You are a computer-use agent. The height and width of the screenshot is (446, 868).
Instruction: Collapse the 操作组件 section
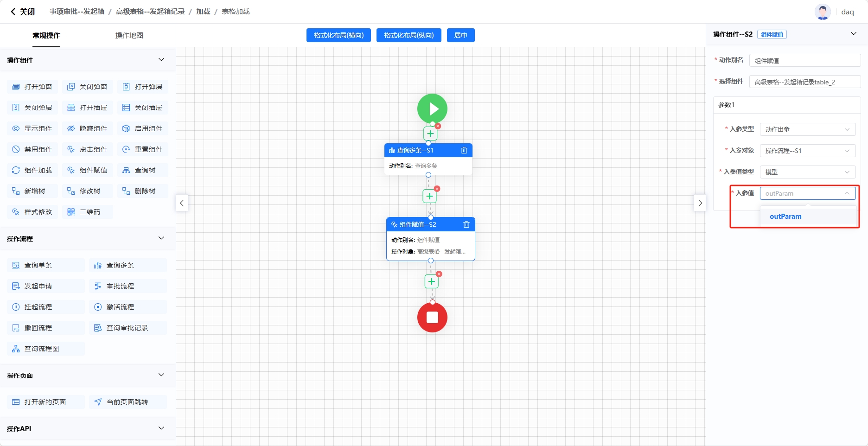click(x=161, y=60)
